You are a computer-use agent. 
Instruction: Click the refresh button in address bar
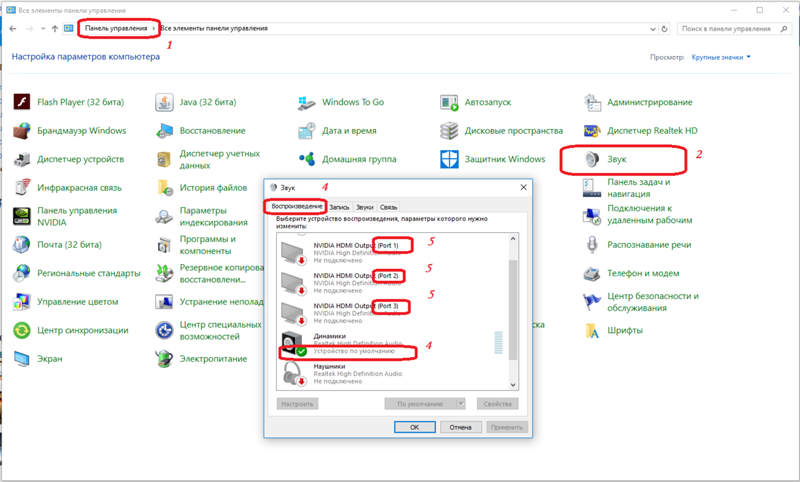coord(664,29)
